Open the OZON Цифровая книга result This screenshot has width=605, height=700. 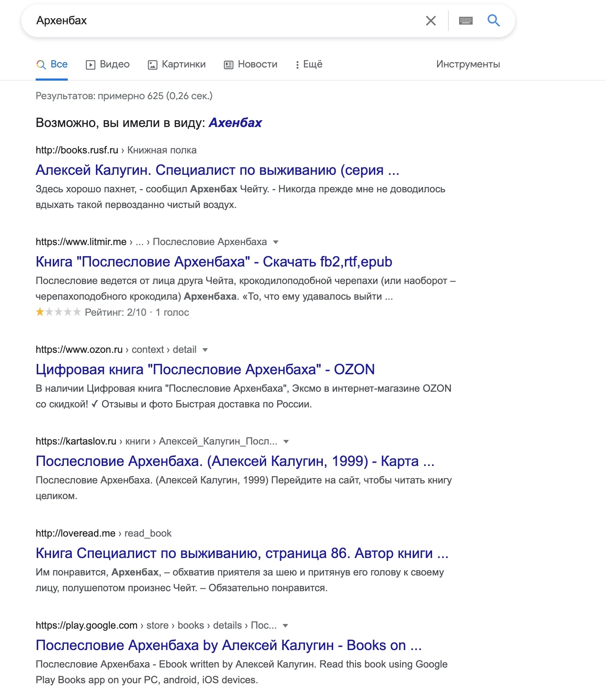205,369
